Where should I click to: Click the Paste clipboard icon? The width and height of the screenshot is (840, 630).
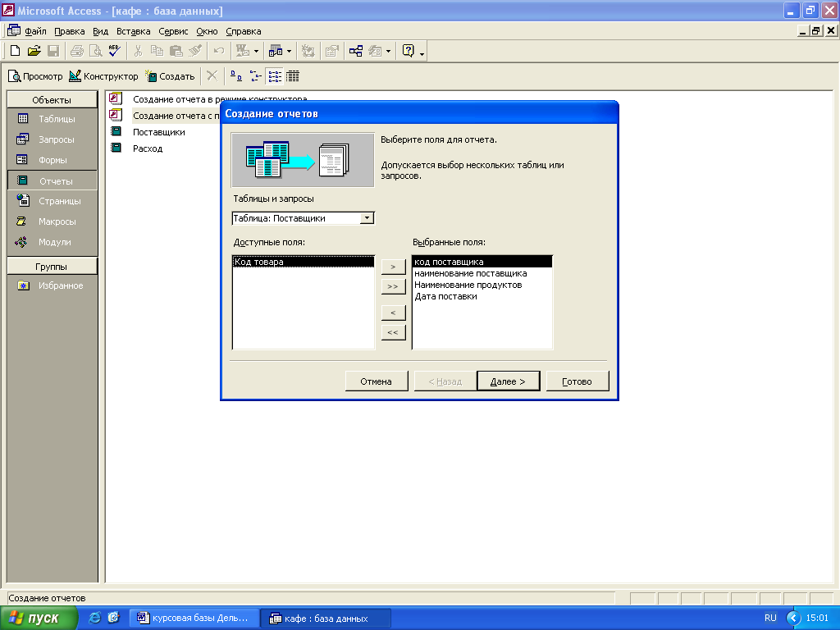(x=176, y=51)
